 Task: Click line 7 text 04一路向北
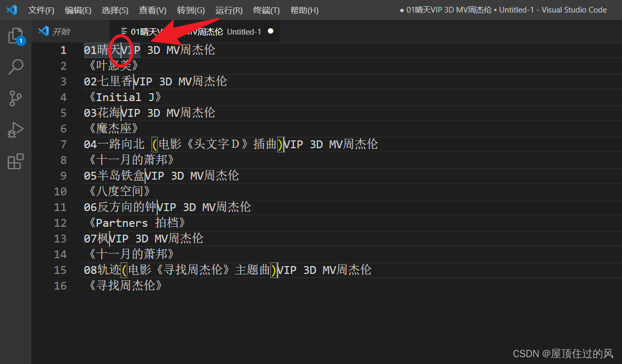(114, 145)
